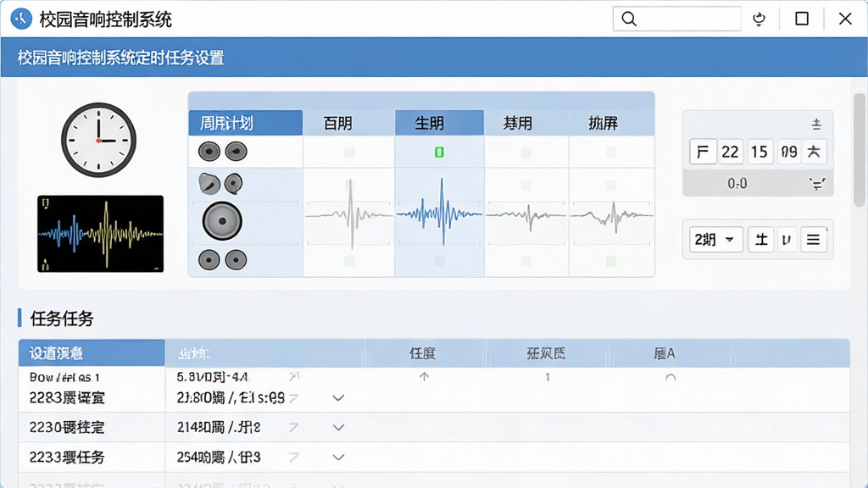Open the hamburger list icon beside the 2期 dropdown
This screenshot has width=868, height=488.
[x=813, y=240]
